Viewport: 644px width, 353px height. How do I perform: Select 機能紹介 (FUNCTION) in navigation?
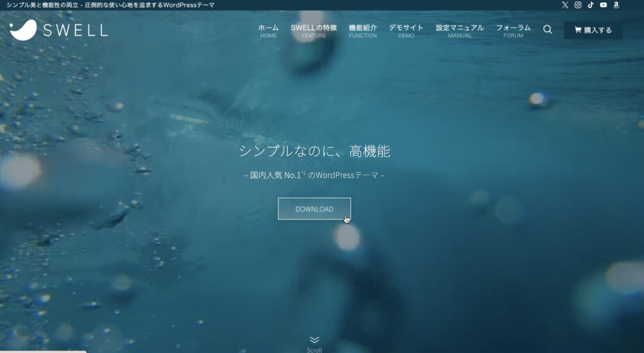point(363,31)
